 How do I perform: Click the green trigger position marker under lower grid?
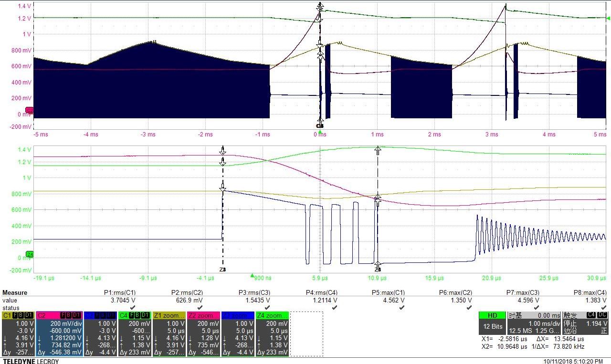pos(253,275)
